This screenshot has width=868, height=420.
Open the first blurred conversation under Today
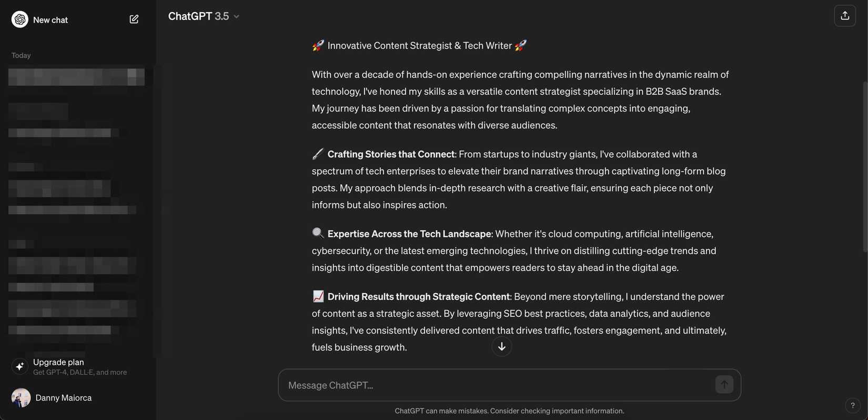pyautogui.click(x=76, y=77)
